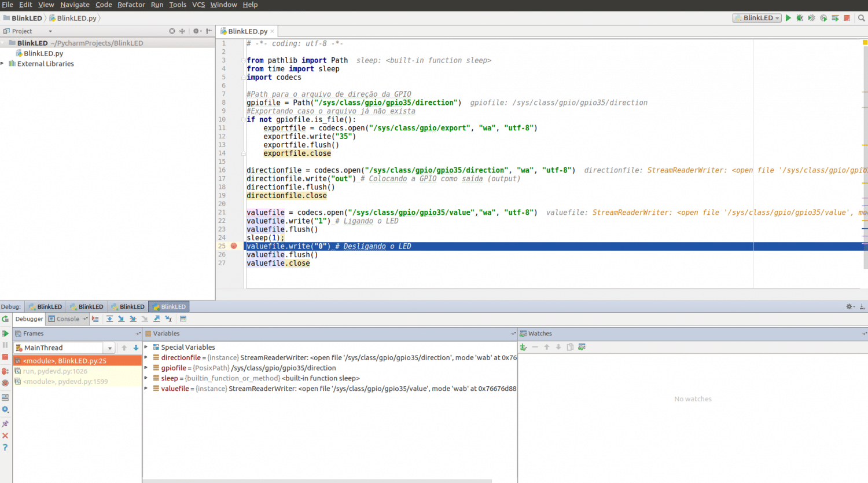Toggle Mute Breakpoints in debug sidebar
Image resolution: width=868 pixels, height=483 pixels.
5,383
